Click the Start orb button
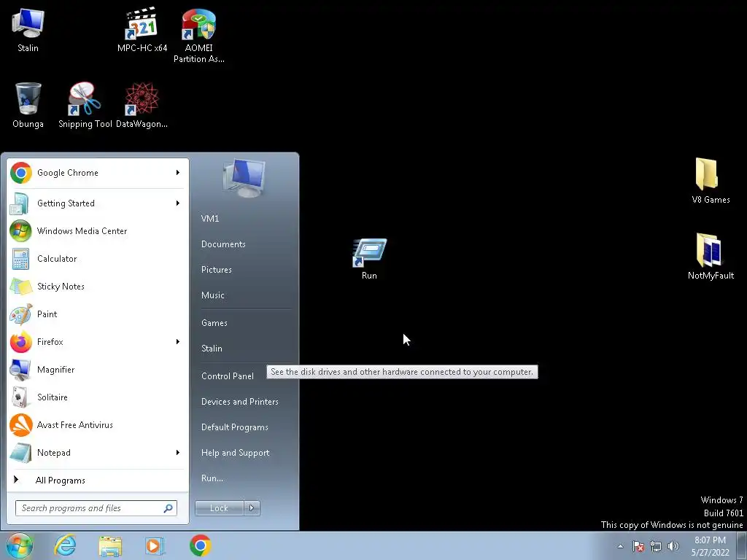Image resolution: width=747 pixels, height=560 pixels. tap(19, 545)
